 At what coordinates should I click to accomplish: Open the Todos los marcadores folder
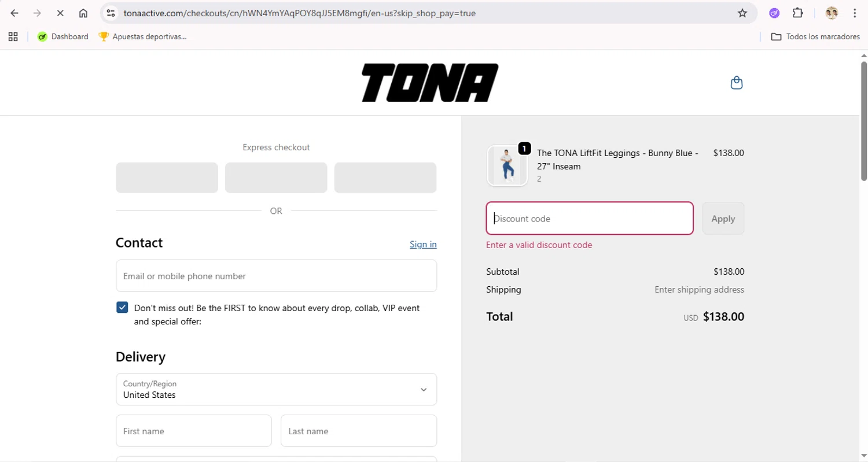pyautogui.click(x=815, y=36)
